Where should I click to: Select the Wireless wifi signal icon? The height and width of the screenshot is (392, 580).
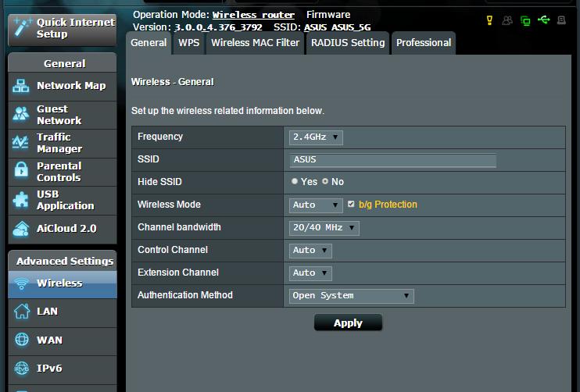point(21,283)
